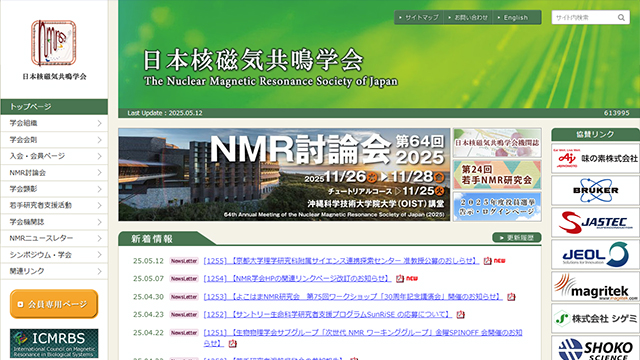
Task: Open newsletter 1254 link
Action: (297, 279)
